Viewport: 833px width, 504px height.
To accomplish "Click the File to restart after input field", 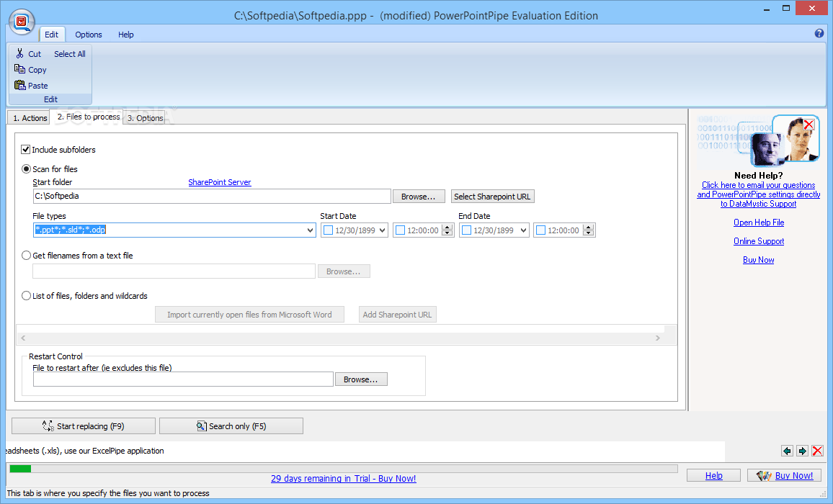I will pos(183,379).
